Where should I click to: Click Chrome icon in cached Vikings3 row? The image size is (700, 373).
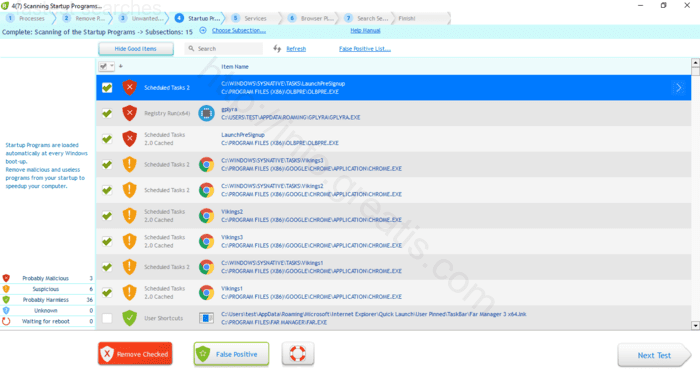(206, 241)
